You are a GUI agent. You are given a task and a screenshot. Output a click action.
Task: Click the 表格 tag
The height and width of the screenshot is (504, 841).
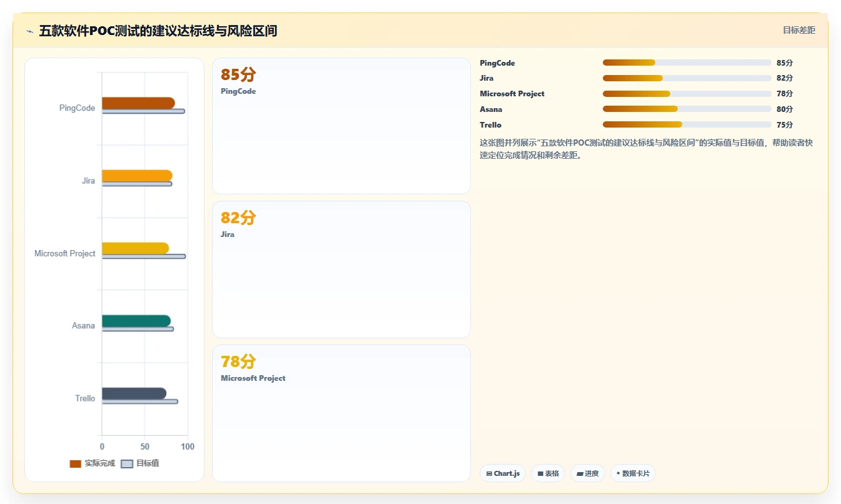click(548, 473)
